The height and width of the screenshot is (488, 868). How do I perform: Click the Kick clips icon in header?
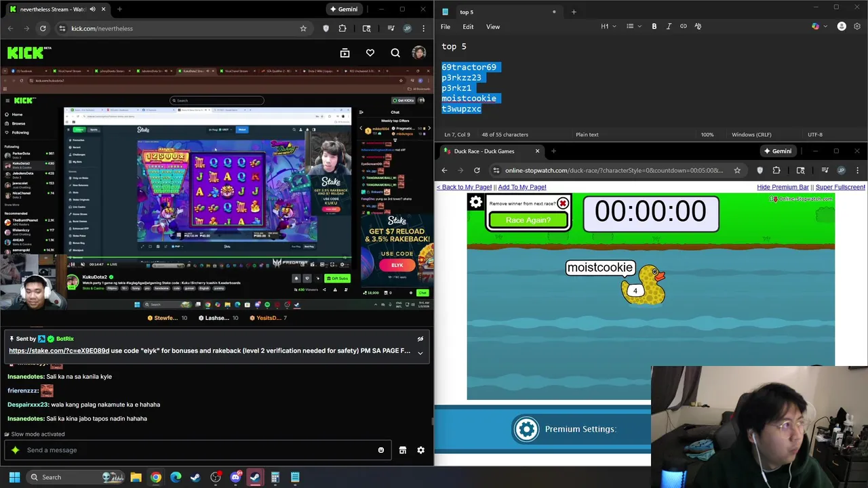pyautogui.click(x=344, y=53)
